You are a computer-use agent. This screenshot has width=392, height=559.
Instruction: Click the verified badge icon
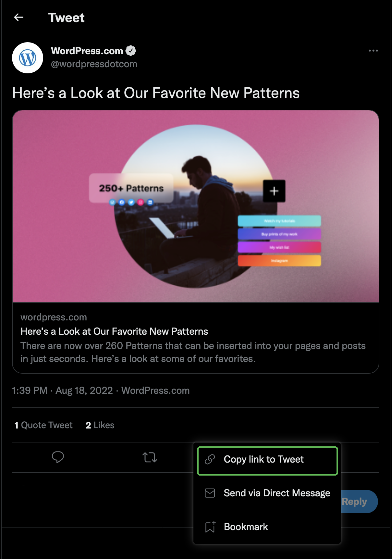coord(131,51)
